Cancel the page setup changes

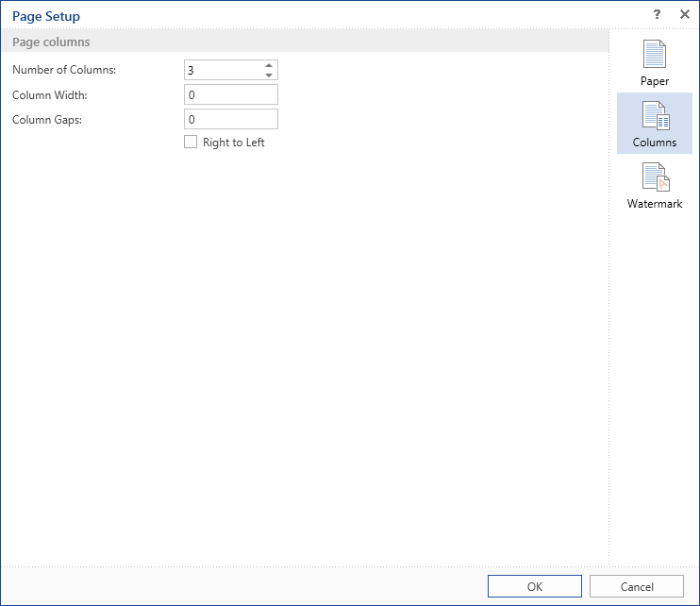point(636,586)
